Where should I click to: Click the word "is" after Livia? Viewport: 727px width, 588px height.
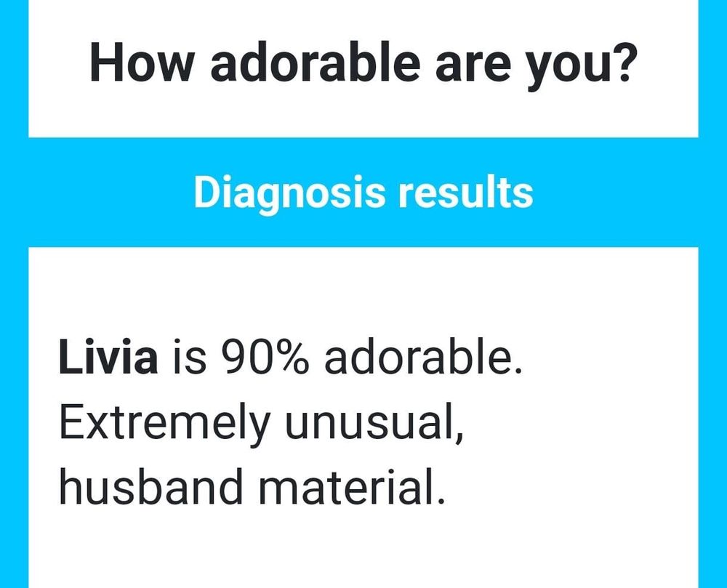tap(185, 359)
